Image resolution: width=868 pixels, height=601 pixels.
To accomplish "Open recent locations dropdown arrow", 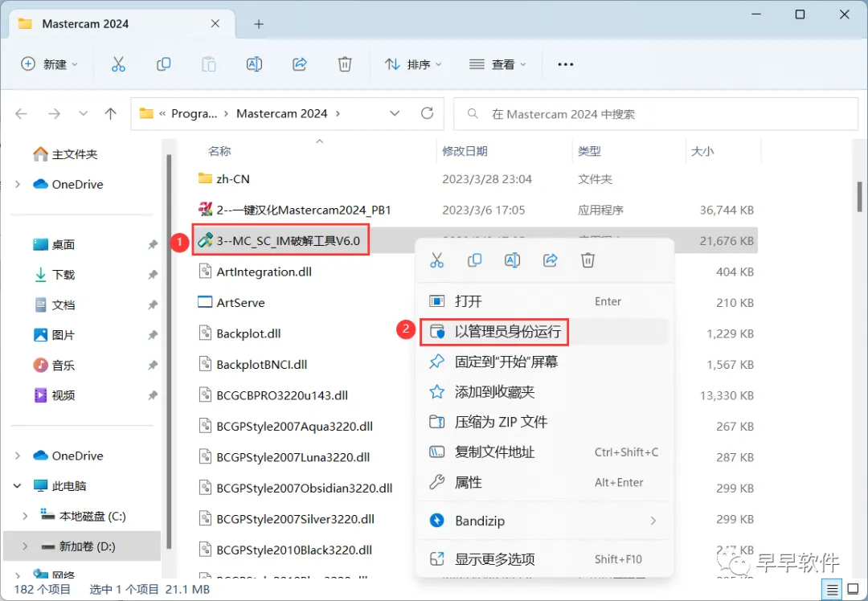I will coord(83,113).
